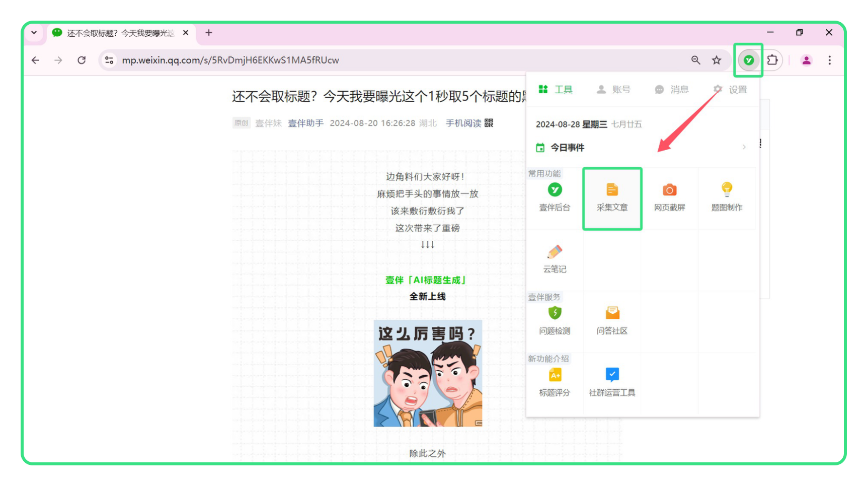The image size is (868, 485).
Task: Click the cartoon image 这么厉害吗
Action: pos(428,373)
